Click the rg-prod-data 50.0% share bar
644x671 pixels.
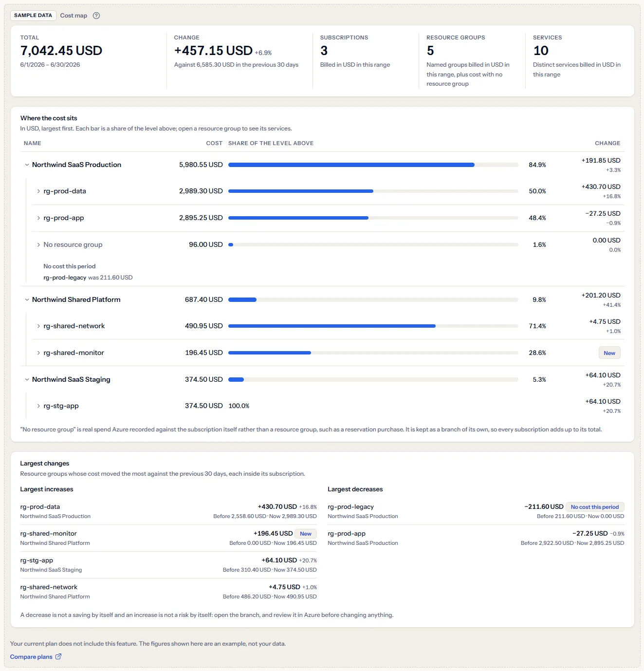point(373,191)
